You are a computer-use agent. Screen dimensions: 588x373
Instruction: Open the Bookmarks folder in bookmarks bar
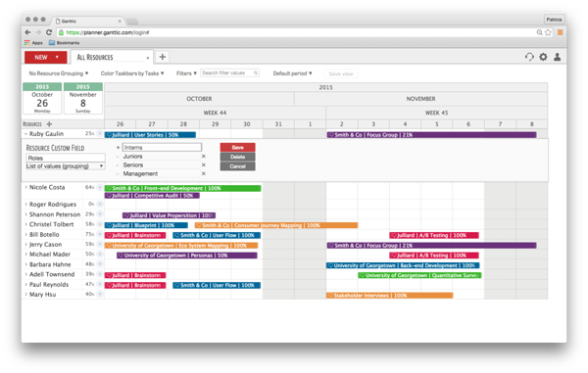click(x=64, y=43)
